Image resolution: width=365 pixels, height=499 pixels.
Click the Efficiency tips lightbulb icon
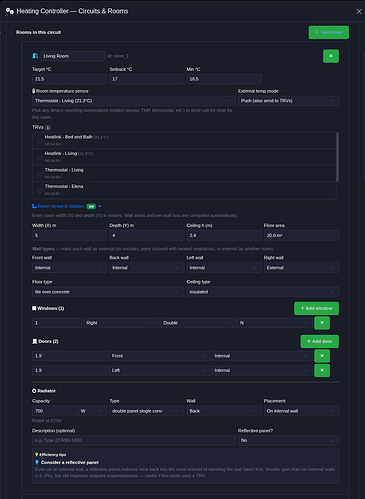tap(37, 454)
